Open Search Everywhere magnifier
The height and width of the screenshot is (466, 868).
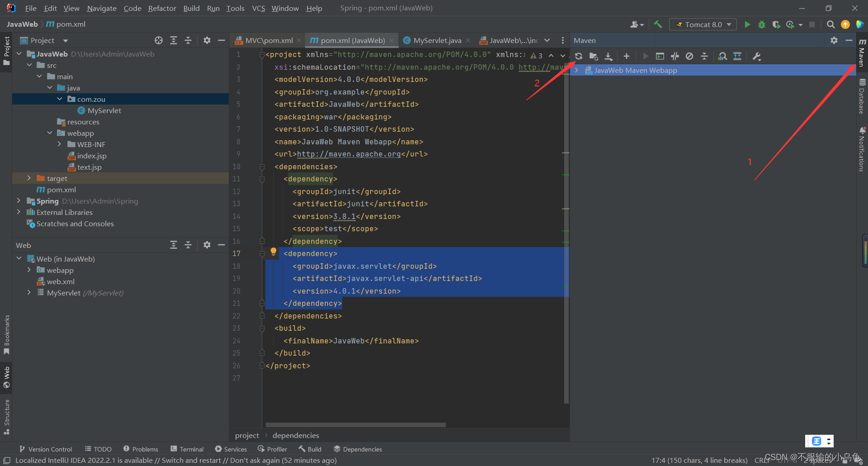(x=830, y=24)
